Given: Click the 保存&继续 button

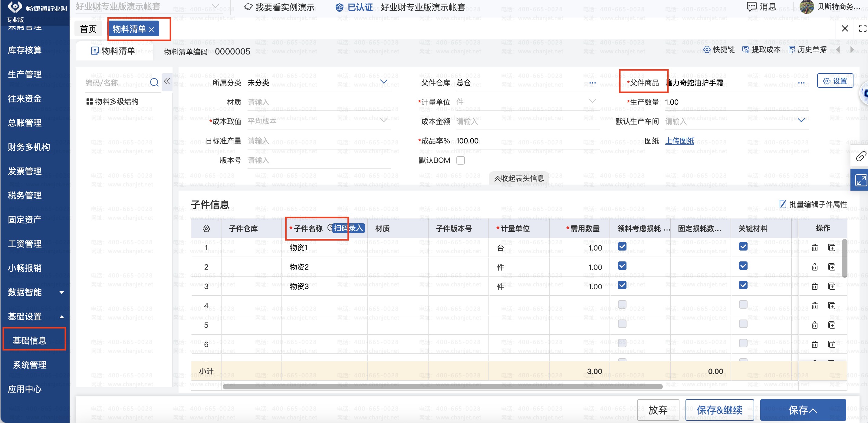Looking at the screenshot, I should point(719,410).
